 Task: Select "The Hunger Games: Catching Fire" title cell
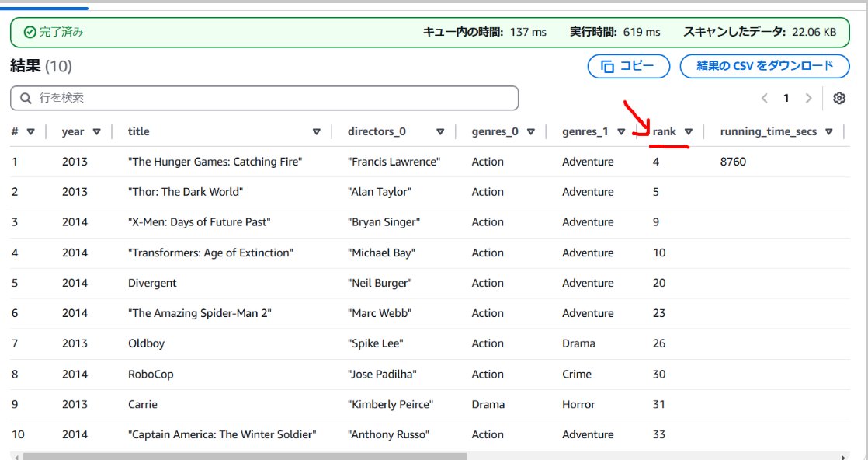point(215,162)
